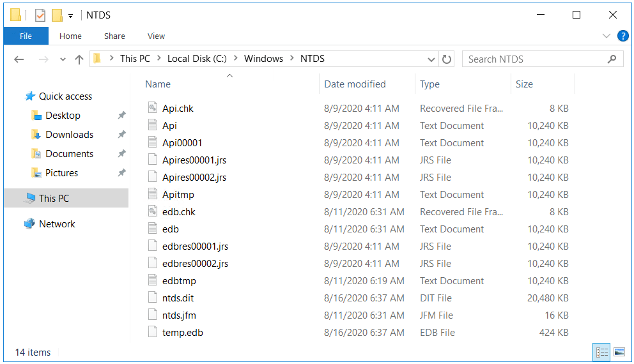Screen dimensions: 634x364
Task: Expand the chevron after This PC in path
Action: click(x=159, y=59)
